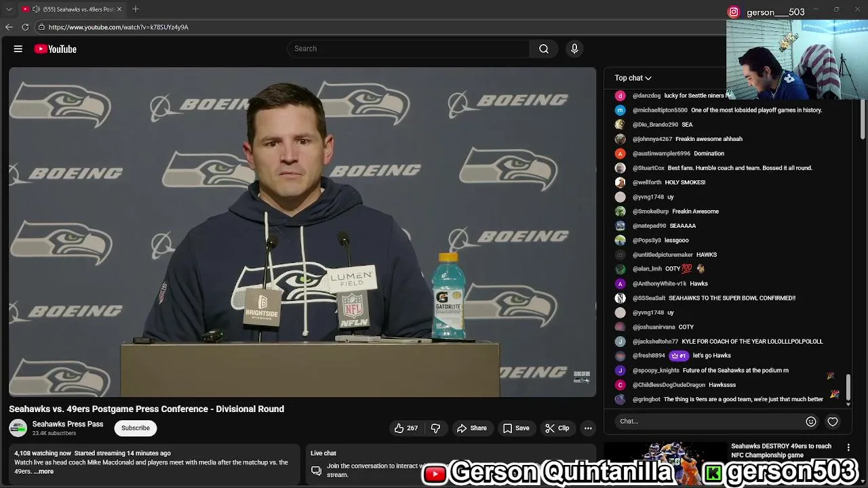Image resolution: width=868 pixels, height=488 pixels.
Task: Open the Seahawks DESTROY 49ers recommended video title
Action: [x=781, y=451]
